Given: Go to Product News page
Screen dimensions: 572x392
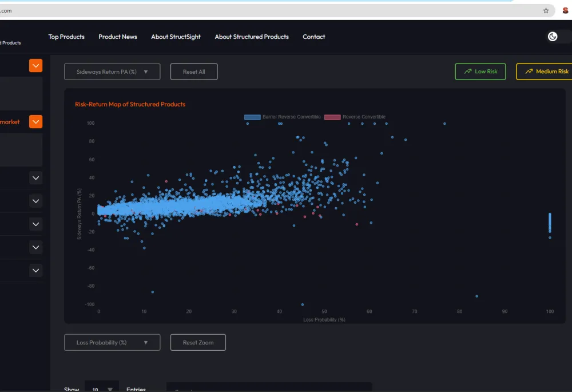Looking at the screenshot, I should point(118,37).
